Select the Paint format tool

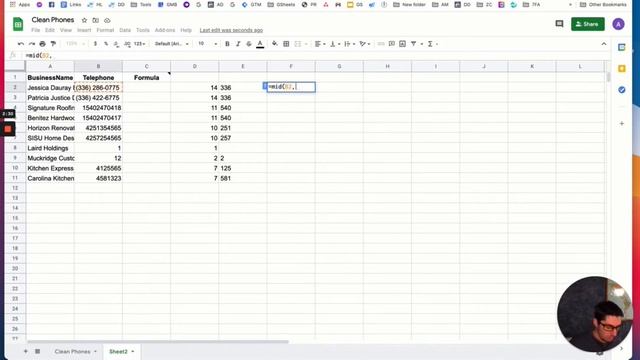pyautogui.click(x=53, y=44)
